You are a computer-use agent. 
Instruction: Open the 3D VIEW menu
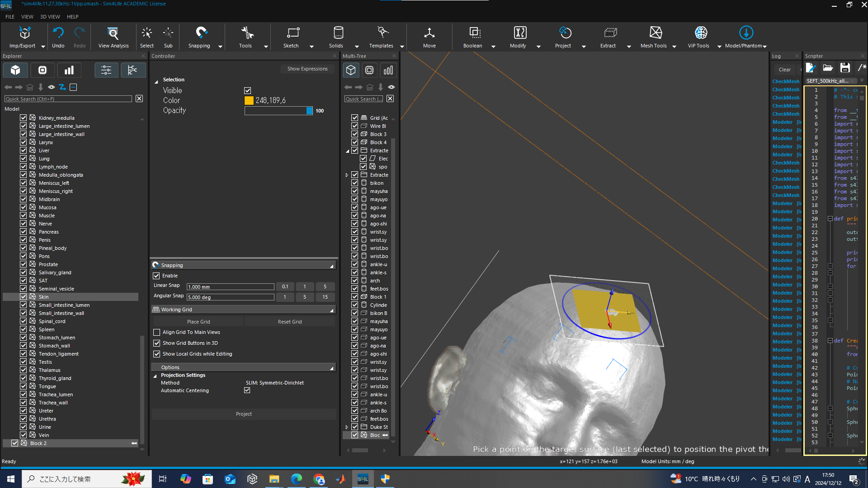tap(50, 17)
